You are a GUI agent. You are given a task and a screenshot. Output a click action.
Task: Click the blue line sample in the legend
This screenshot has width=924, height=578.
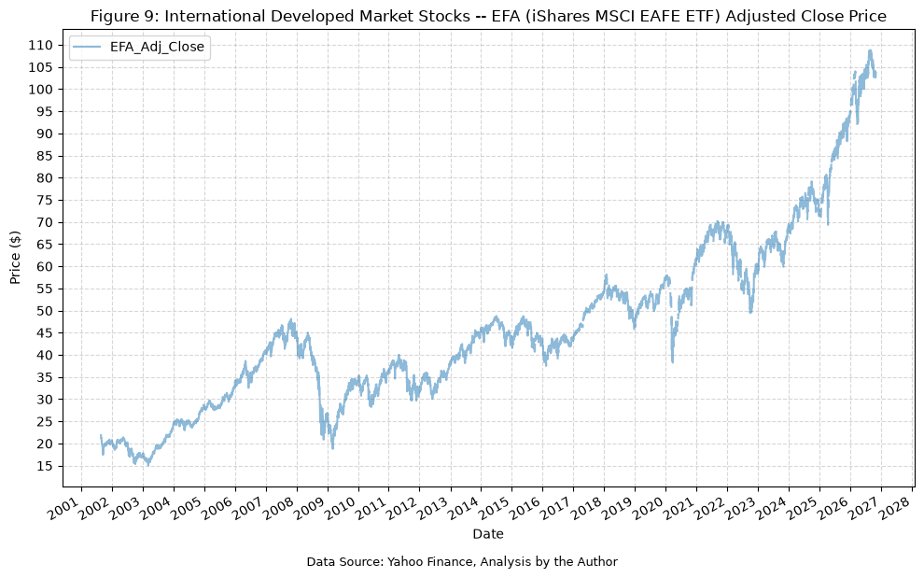coord(87,48)
